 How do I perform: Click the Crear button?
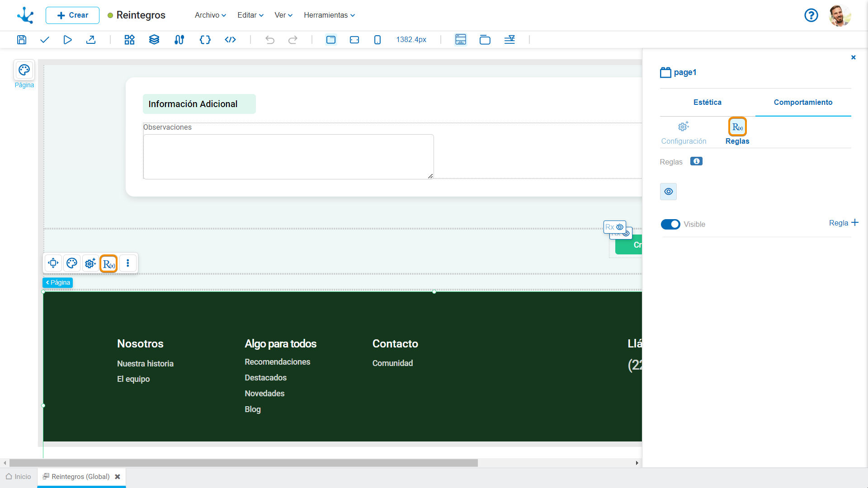(72, 15)
